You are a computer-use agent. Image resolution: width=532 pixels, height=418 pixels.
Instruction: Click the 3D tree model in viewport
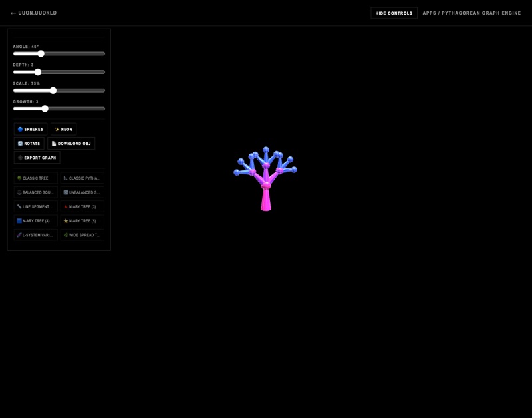tap(265, 179)
